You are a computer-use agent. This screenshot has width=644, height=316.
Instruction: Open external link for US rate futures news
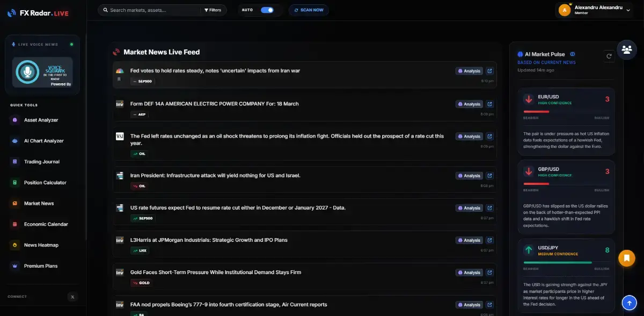click(x=489, y=208)
